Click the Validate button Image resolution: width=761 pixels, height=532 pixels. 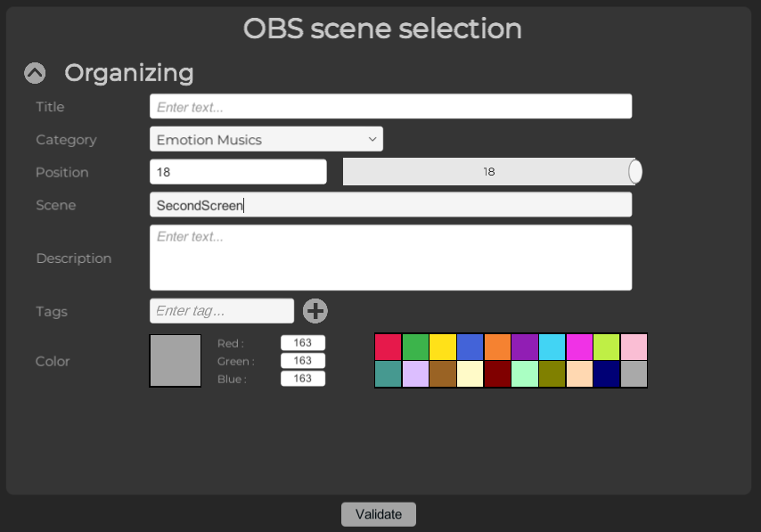[x=379, y=514]
